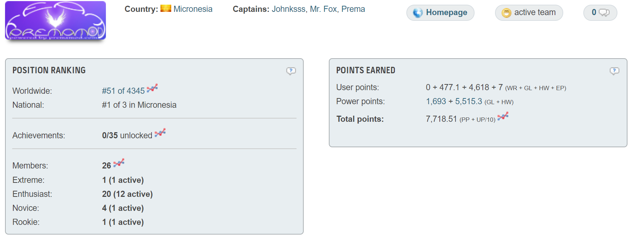
Task: Show total points history chart icon
Action: [x=503, y=116]
